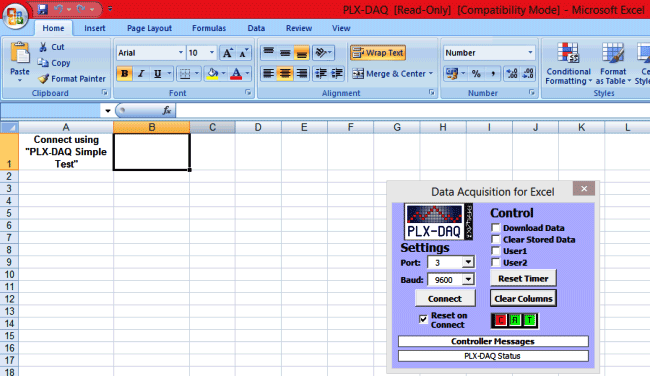Open Conditional Formatting menu

click(568, 63)
